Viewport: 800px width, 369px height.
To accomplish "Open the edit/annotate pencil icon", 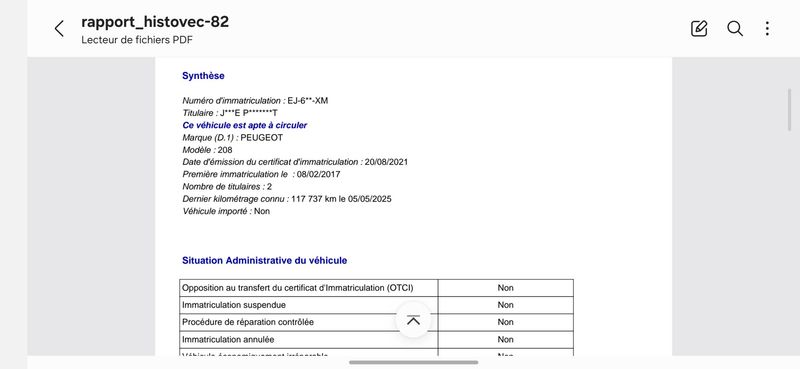I will coord(699,29).
